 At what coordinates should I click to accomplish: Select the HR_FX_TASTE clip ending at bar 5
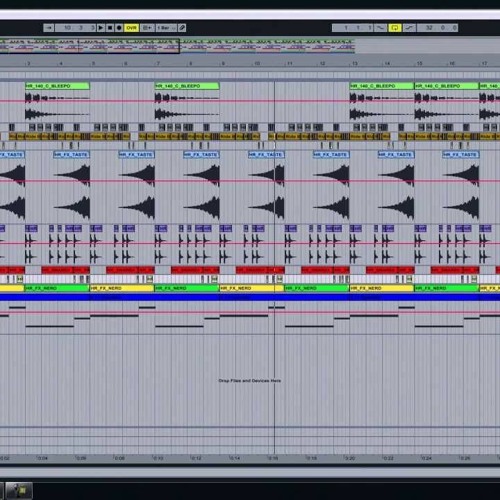click(x=72, y=155)
